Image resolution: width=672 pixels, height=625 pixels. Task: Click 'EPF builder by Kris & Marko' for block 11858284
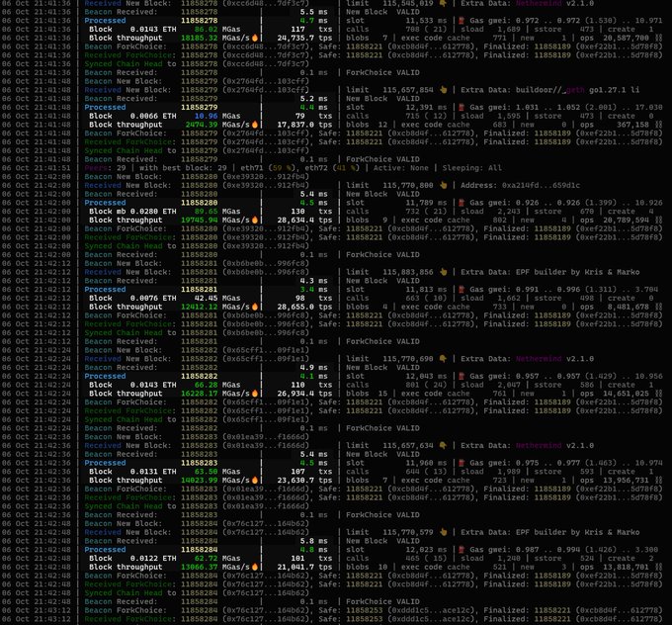(577, 532)
